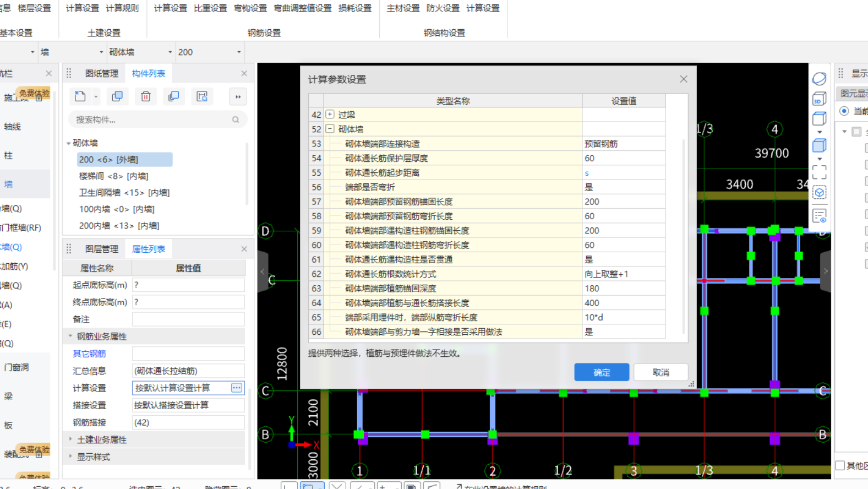The width and height of the screenshot is (868, 489).
Task: Click the inter-floor copy component icon
Action: tap(174, 96)
